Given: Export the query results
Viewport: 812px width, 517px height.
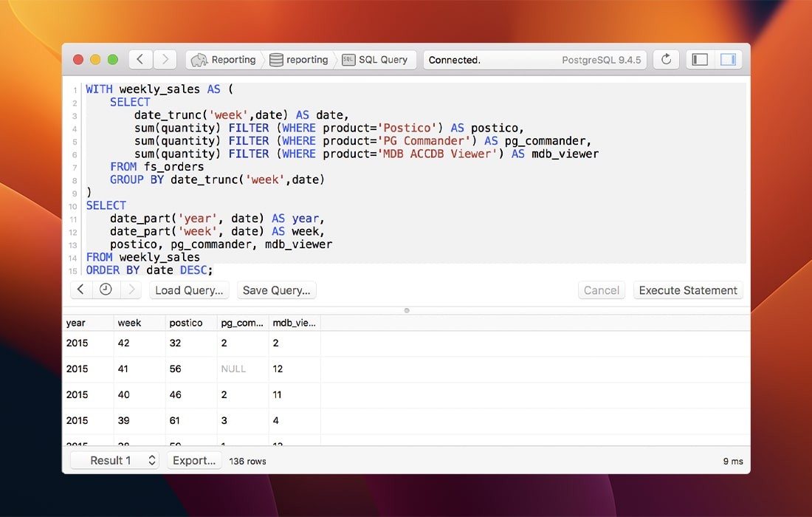Looking at the screenshot, I should [193, 459].
